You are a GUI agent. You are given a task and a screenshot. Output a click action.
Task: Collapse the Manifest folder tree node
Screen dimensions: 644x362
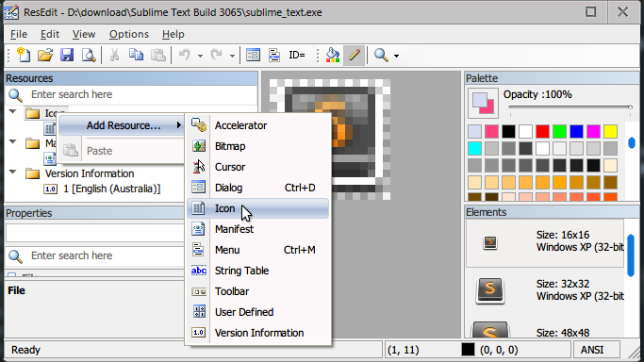click(13, 142)
